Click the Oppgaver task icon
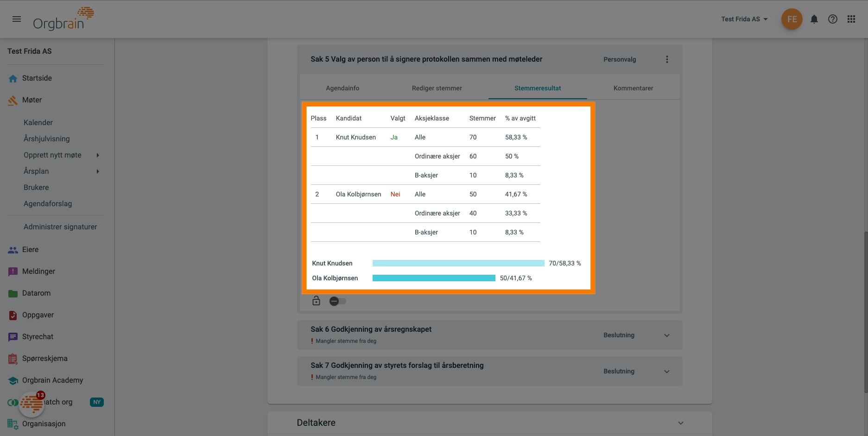The height and width of the screenshot is (436, 868). tap(13, 315)
